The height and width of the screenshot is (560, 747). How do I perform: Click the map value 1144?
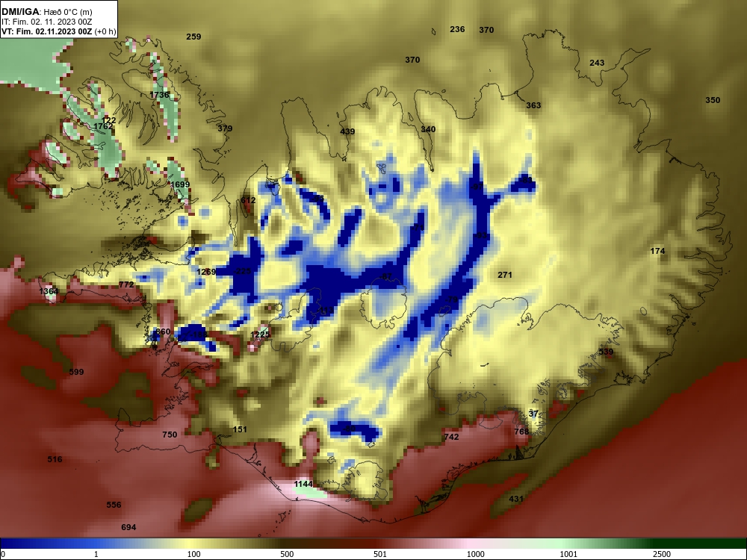coord(303,485)
